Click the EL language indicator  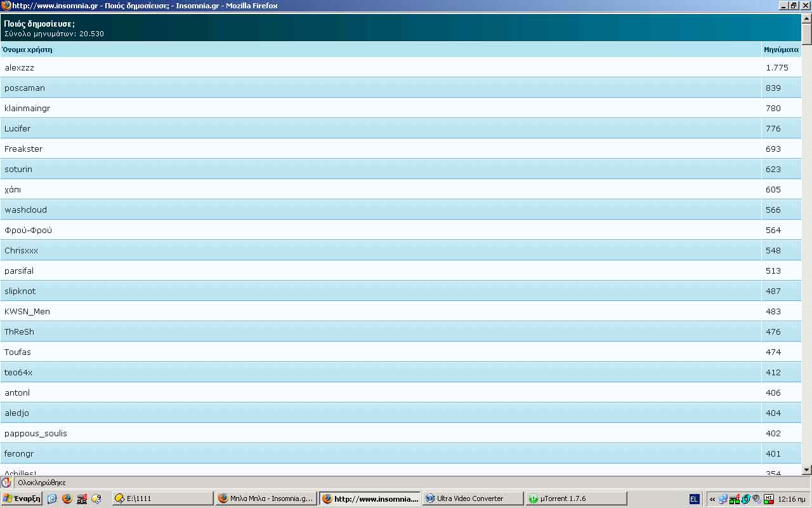(693, 499)
